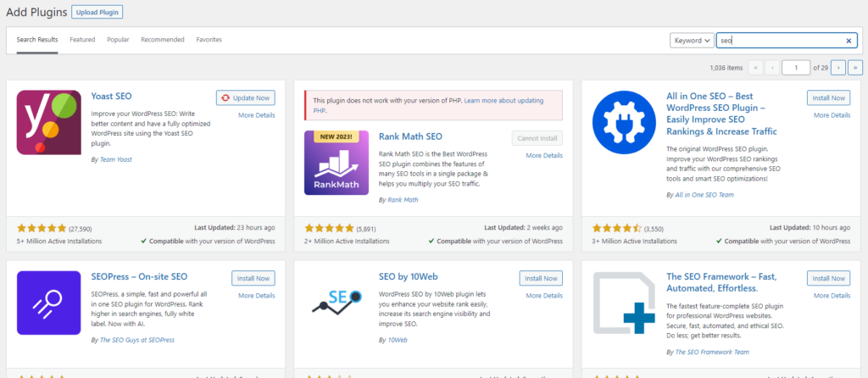Click Rank Math SEO star rating
Screen dimensions: 868x378
[x=329, y=228]
